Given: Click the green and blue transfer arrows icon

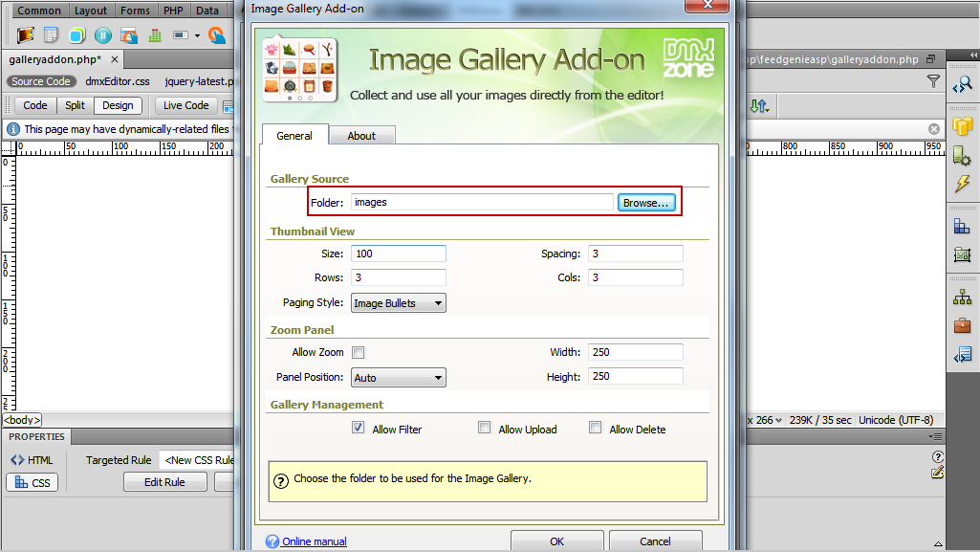Looking at the screenshot, I should [x=759, y=105].
